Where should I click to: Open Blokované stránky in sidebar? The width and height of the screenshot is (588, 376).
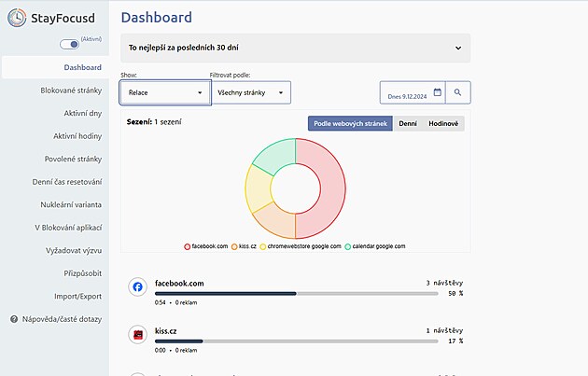(x=71, y=91)
